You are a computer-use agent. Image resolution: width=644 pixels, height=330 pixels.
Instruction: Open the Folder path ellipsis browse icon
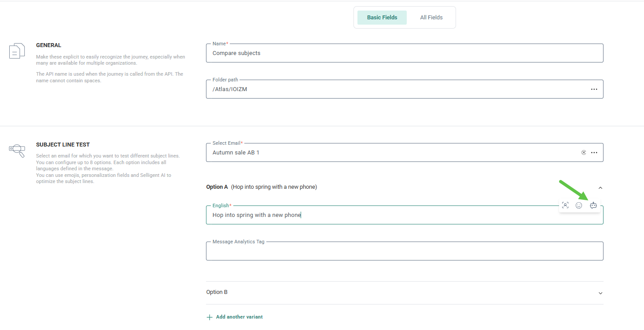pyautogui.click(x=594, y=89)
